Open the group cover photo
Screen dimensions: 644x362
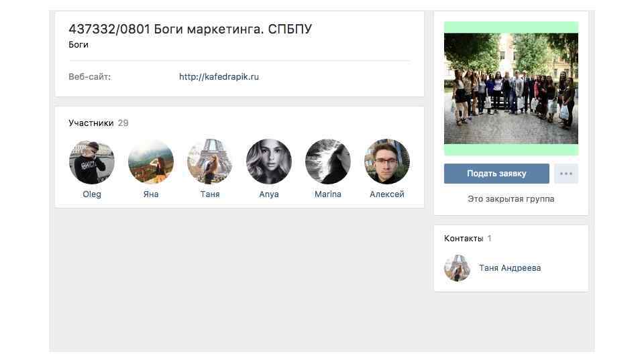511,88
